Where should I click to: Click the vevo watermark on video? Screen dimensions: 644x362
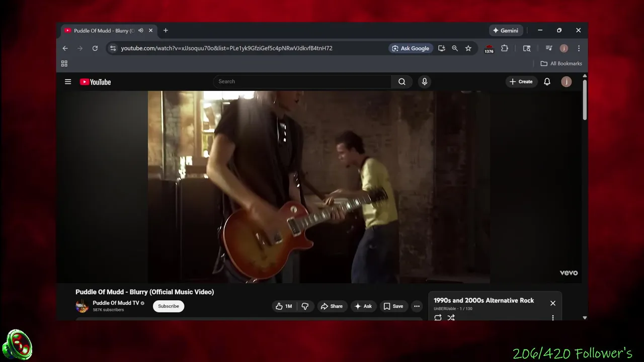(x=569, y=273)
